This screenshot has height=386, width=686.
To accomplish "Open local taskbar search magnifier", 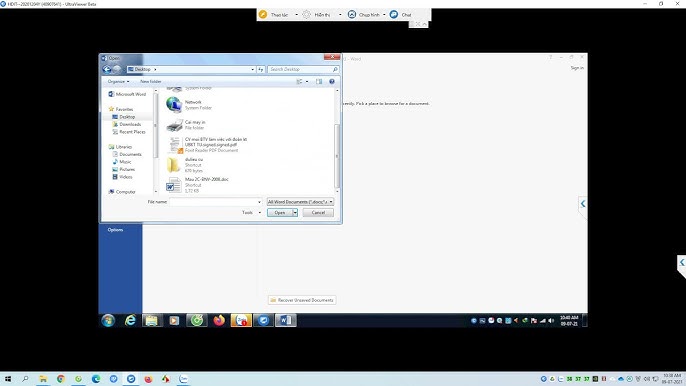I will [25, 379].
